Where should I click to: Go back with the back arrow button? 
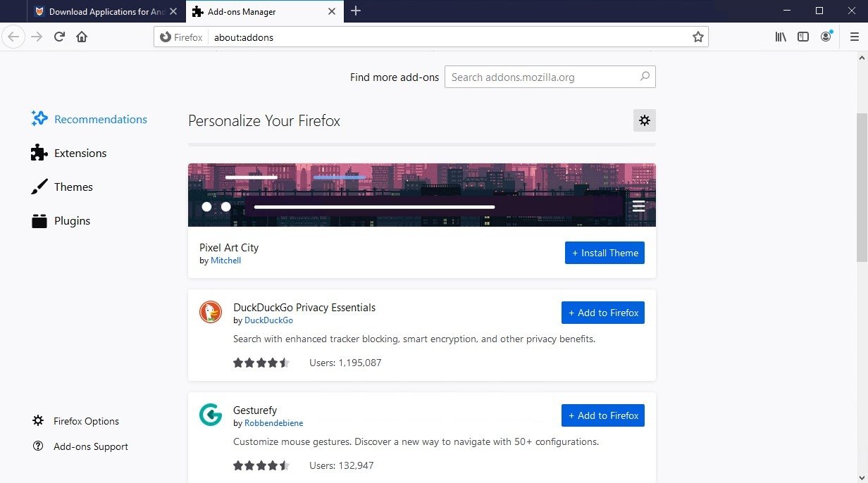tap(13, 37)
